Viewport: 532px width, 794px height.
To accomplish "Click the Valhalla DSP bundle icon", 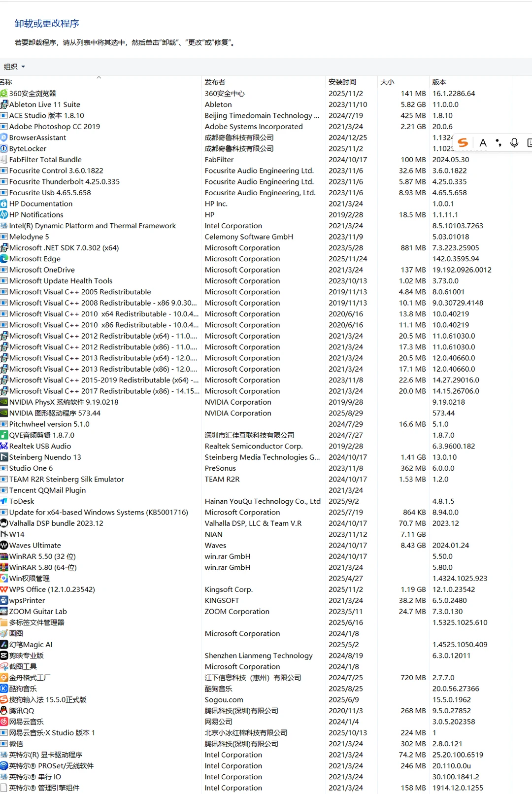I will point(4,523).
